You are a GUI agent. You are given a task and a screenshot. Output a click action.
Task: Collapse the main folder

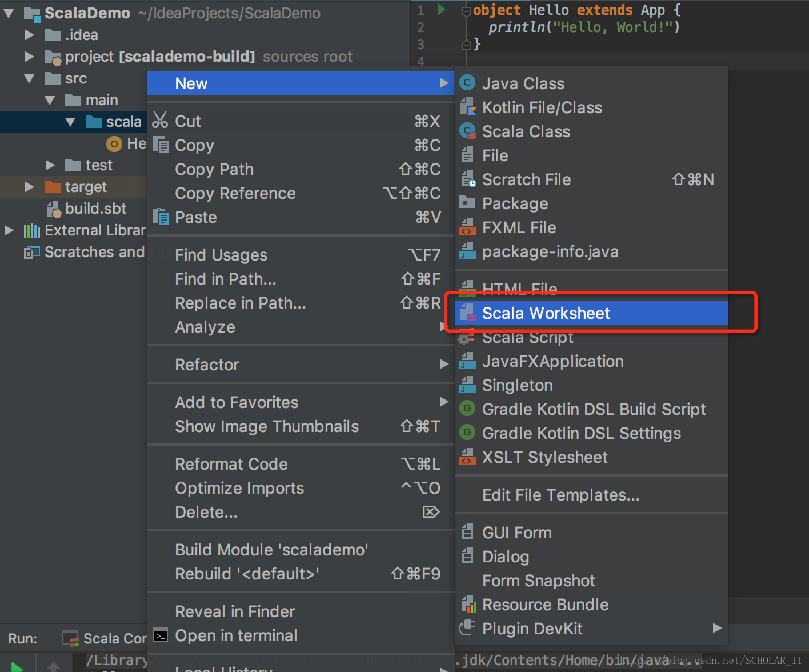pos(50,100)
